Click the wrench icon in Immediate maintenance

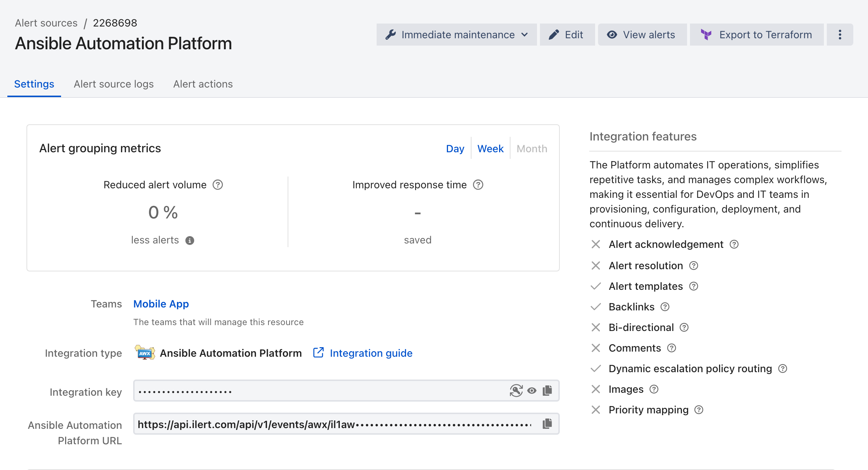coord(391,35)
